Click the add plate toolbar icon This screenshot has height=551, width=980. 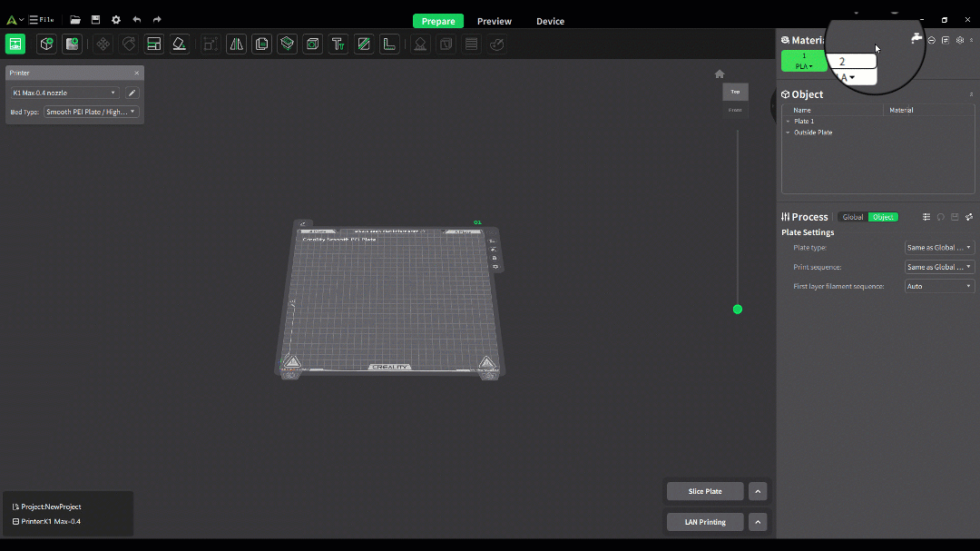[72, 44]
